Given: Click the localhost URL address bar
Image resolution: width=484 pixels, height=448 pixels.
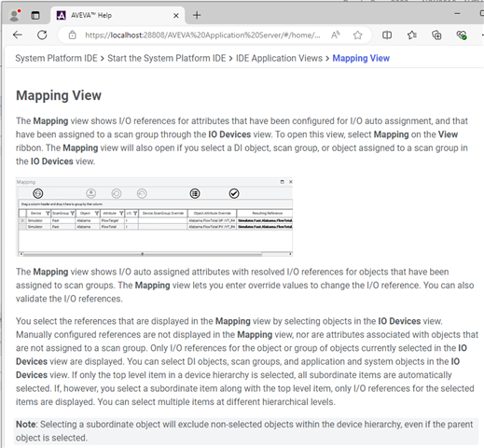Looking at the screenshot, I should [x=202, y=35].
